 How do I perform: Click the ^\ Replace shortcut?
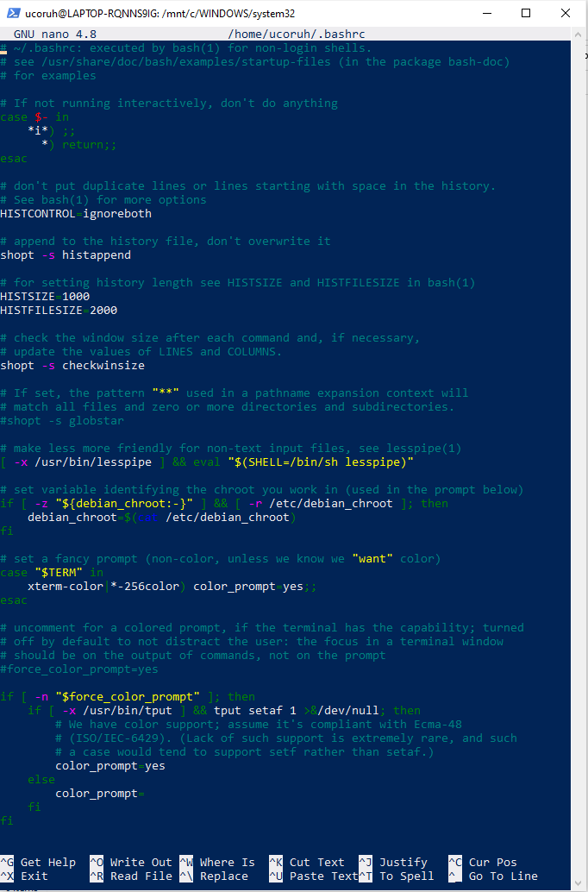tap(214, 876)
